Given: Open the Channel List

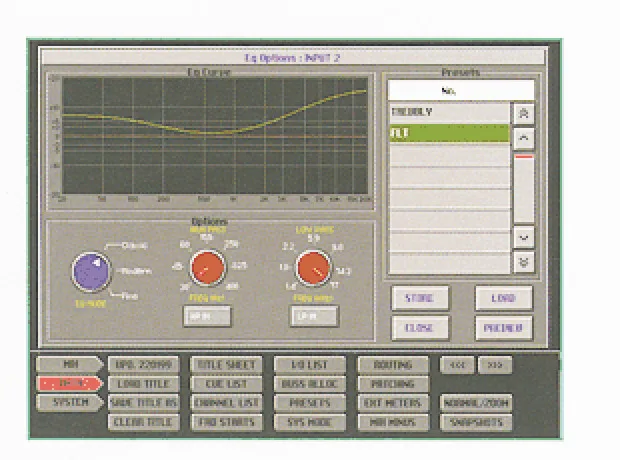Looking at the screenshot, I should [227, 403].
